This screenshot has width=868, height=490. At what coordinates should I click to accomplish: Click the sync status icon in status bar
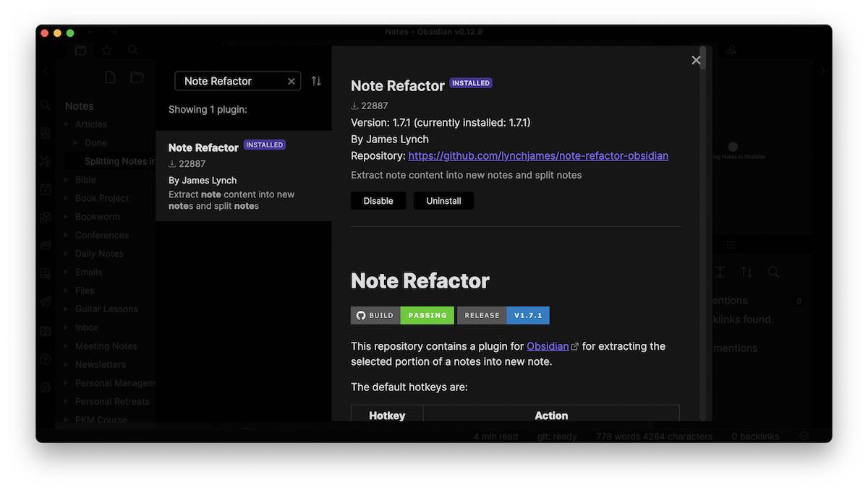[804, 437]
